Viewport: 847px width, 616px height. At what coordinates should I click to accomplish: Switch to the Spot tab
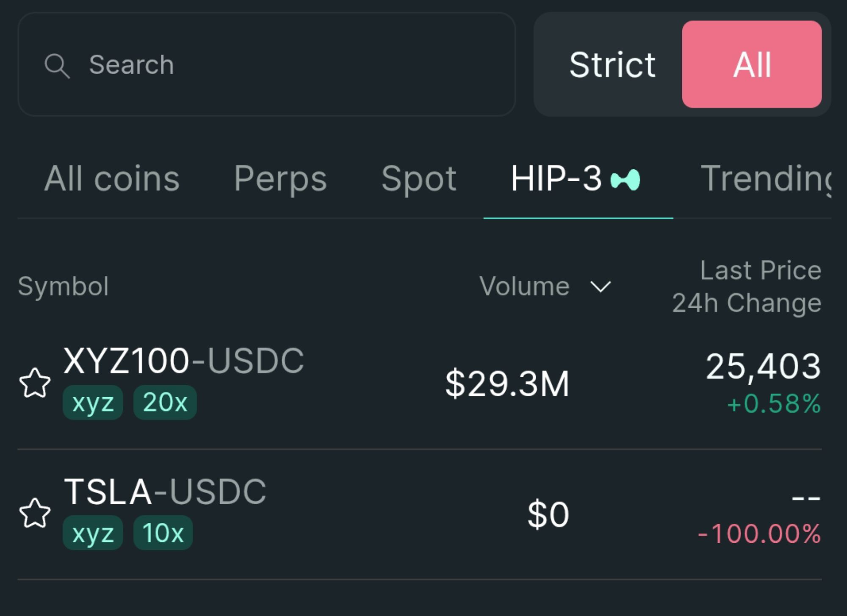419,179
